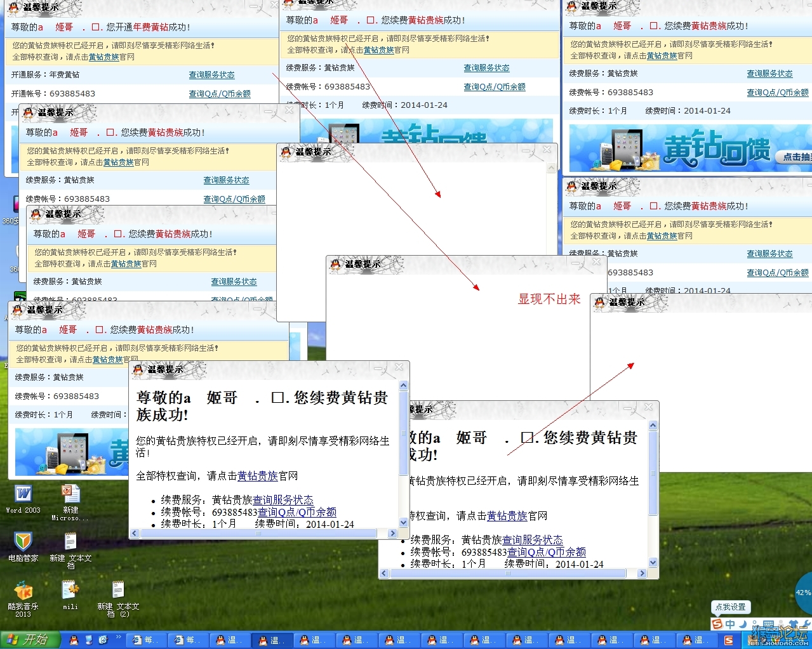Click the QQ penguin quick launch icon
This screenshot has height=649, width=812.
[x=74, y=640]
